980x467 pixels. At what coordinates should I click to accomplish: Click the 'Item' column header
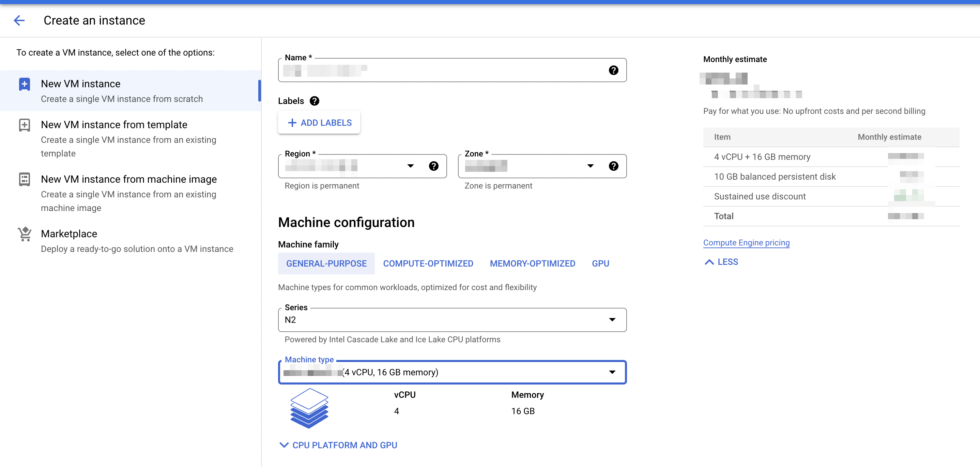tap(722, 137)
